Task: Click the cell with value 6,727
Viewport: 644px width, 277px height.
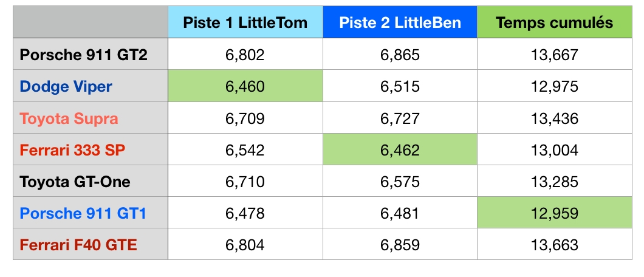Action: [x=400, y=118]
